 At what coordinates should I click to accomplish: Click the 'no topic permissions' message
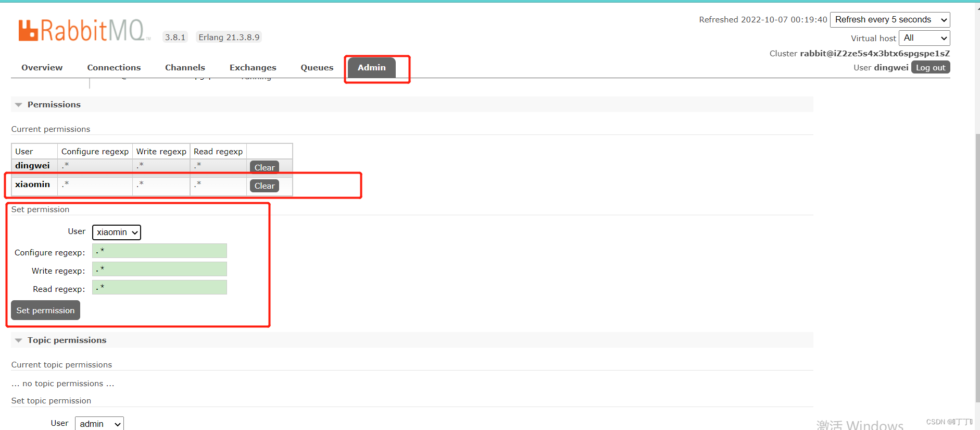(62, 384)
